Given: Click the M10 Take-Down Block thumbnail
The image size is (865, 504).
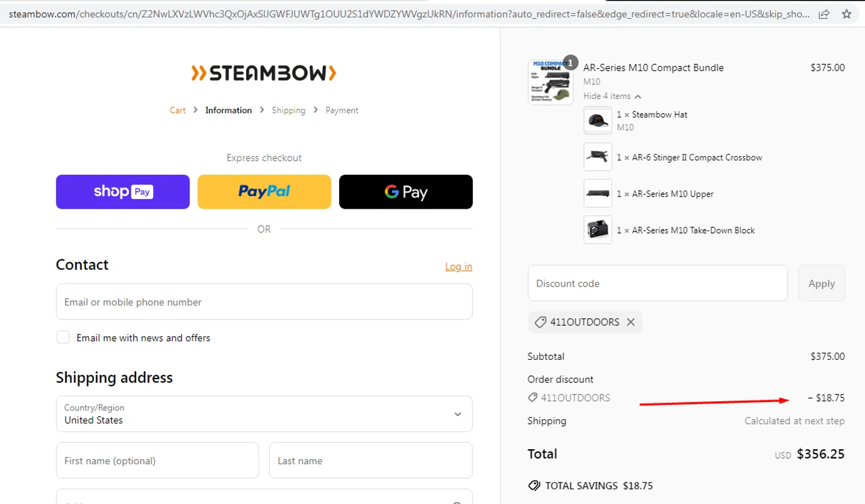Looking at the screenshot, I should pos(598,230).
